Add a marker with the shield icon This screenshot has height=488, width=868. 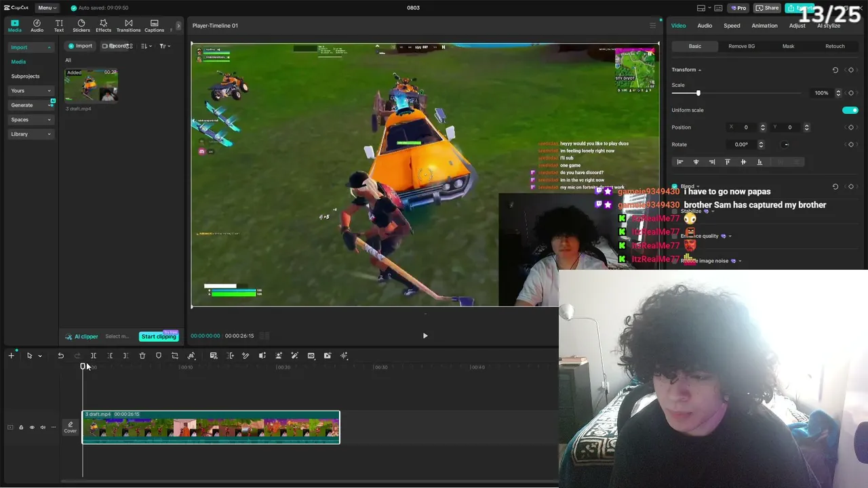click(159, 356)
